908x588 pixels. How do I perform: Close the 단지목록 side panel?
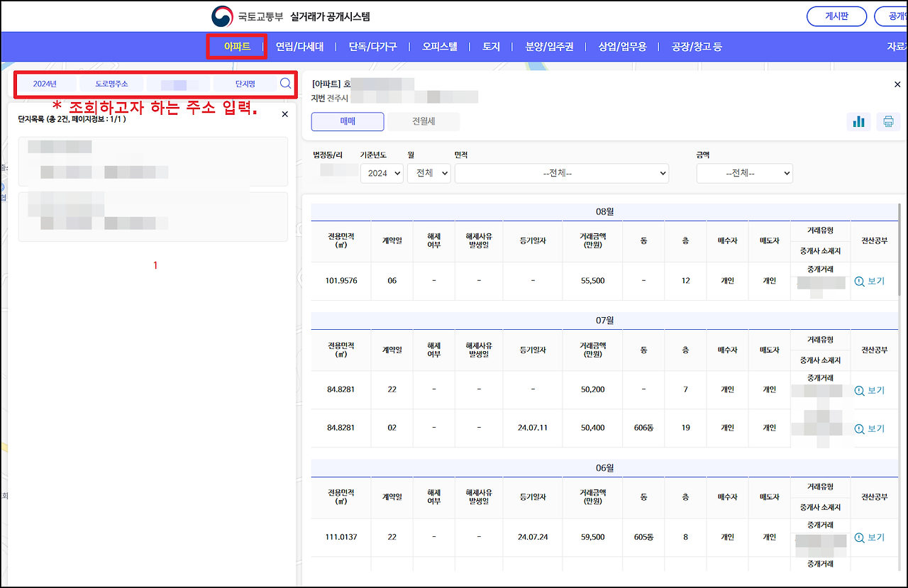click(x=284, y=113)
